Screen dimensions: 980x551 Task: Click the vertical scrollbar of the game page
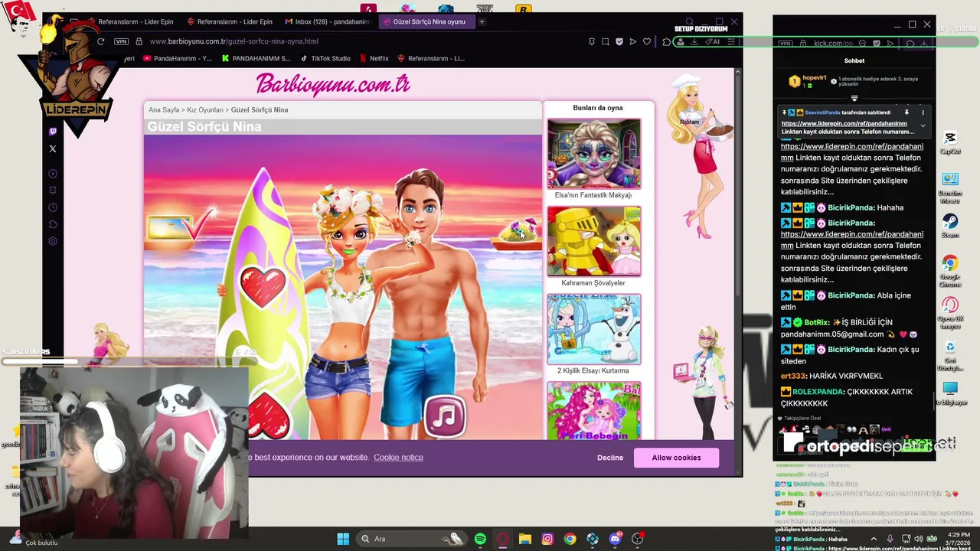(737, 184)
